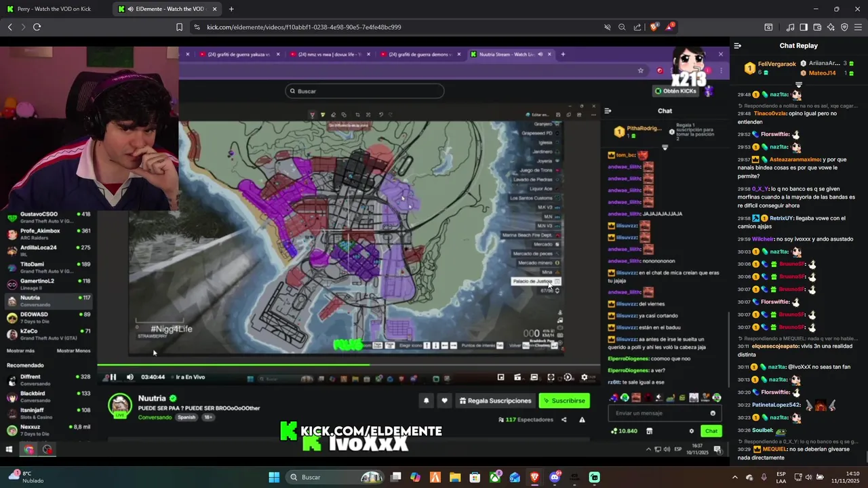
Task: Share the Nuutria stream icon
Action: click(564, 420)
